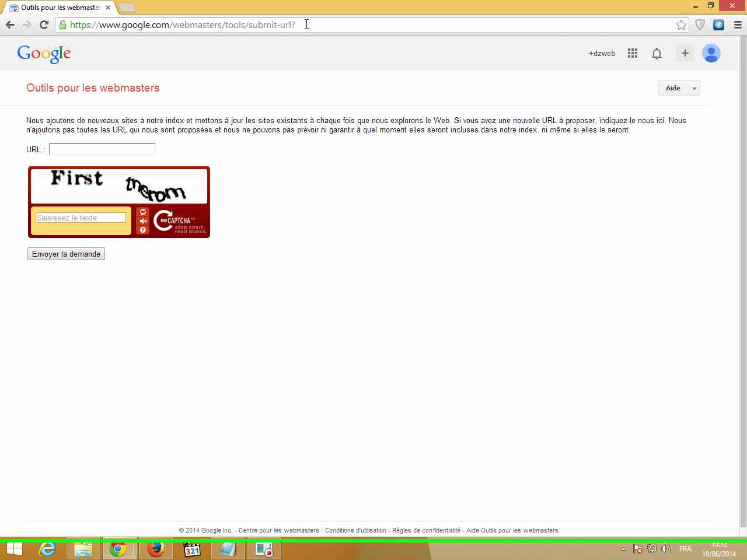The image size is (747, 560).
Task: Open the Chrome menu button
Action: point(738,24)
